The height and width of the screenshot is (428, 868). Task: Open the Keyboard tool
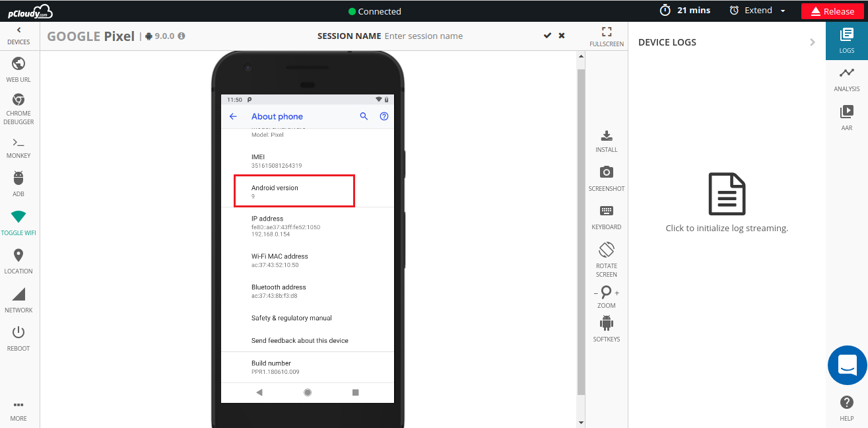(x=607, y=217)
